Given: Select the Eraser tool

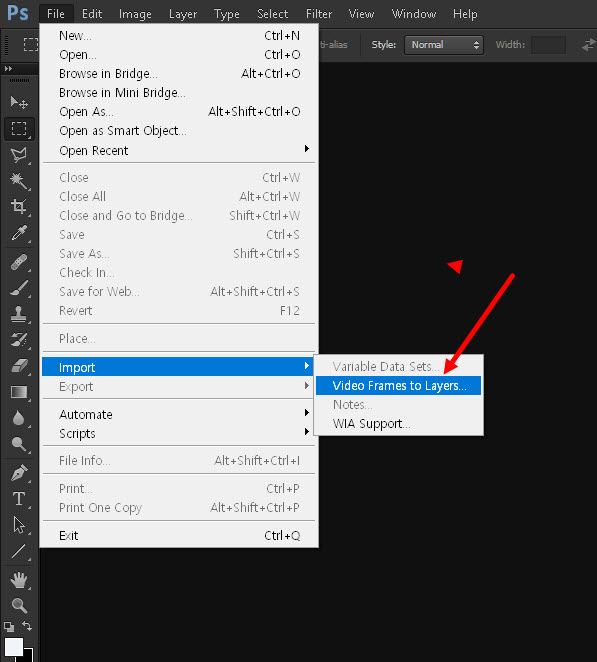Looking at the screenshot, I should coord(19,366).
